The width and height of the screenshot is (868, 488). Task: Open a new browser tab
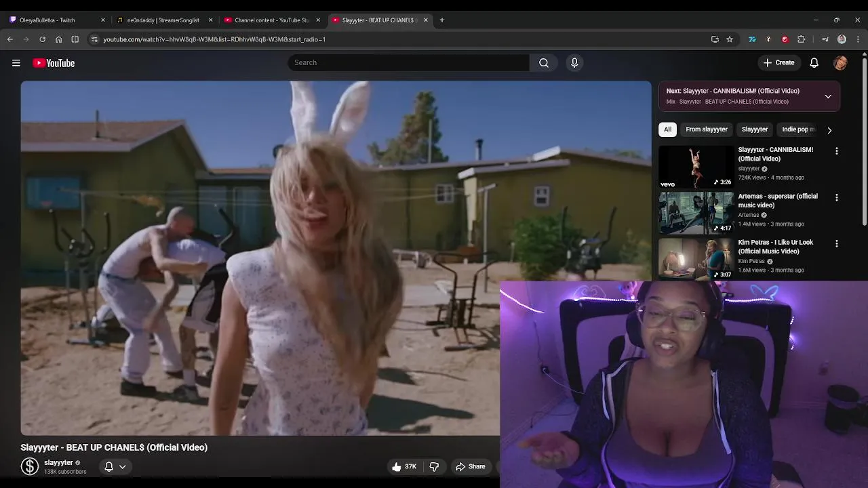coord(442,20)
